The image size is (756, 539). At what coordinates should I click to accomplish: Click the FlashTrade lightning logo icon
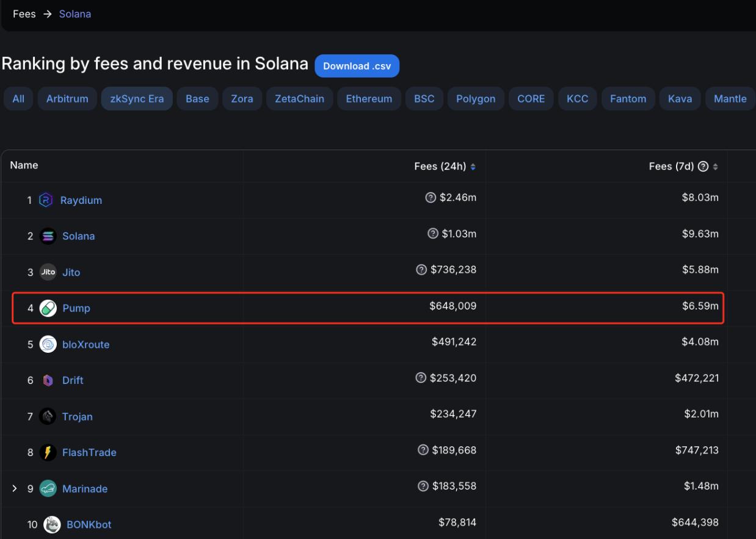tap(48, 452)
